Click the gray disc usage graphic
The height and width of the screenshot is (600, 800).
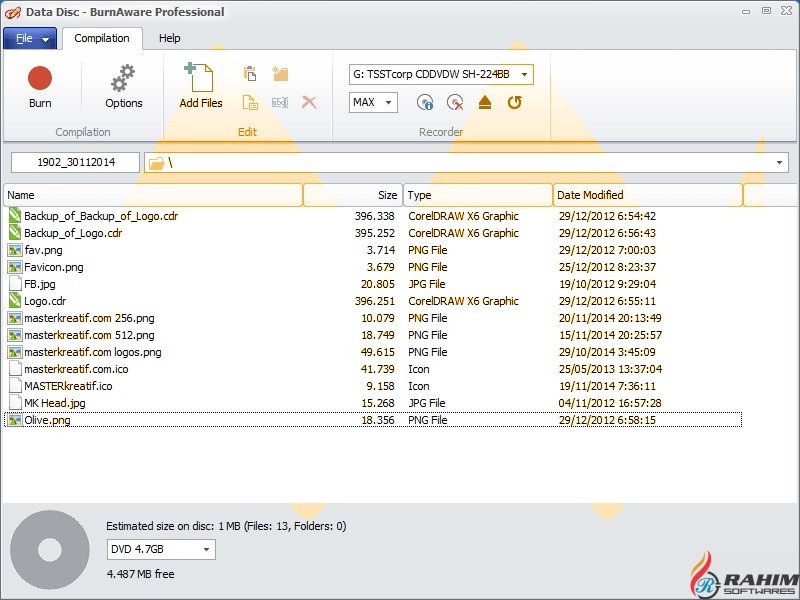pos(49,549)
